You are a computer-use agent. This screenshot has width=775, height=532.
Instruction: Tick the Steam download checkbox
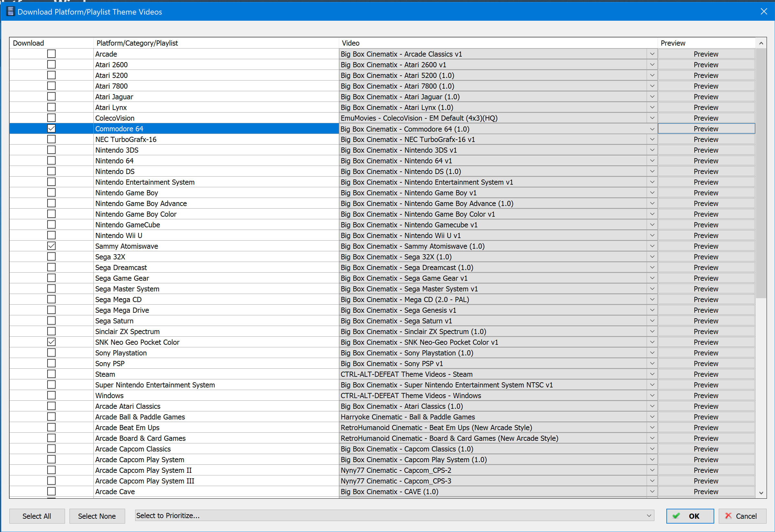(x=51, y=374)
